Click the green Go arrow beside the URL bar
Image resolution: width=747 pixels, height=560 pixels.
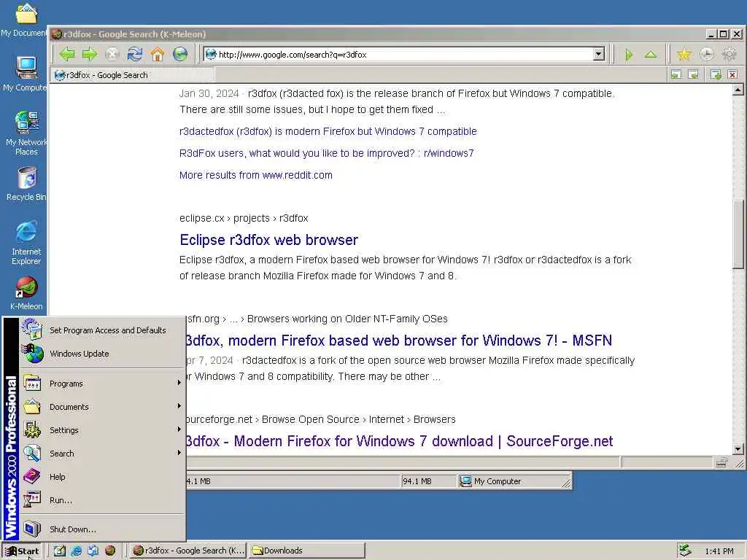[x=629, y=55]
